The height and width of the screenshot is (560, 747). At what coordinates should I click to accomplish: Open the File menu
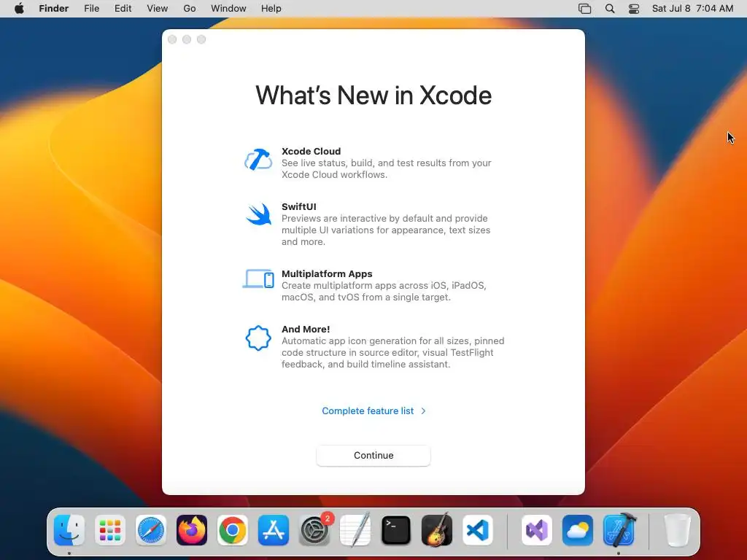[91, 9]
